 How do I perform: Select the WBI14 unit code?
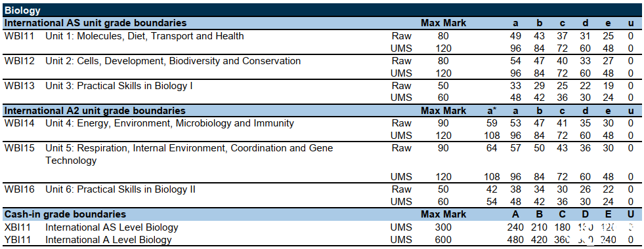click(19, 123)
